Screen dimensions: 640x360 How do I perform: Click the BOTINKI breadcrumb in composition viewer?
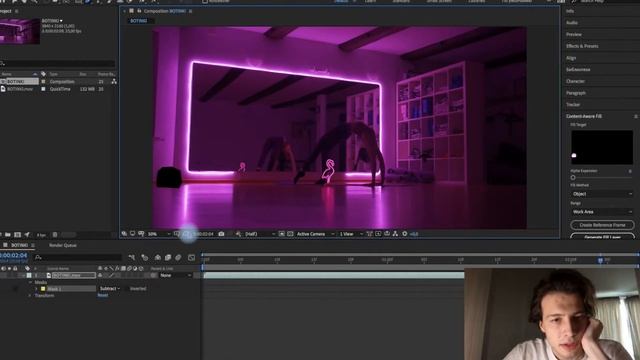139,21
